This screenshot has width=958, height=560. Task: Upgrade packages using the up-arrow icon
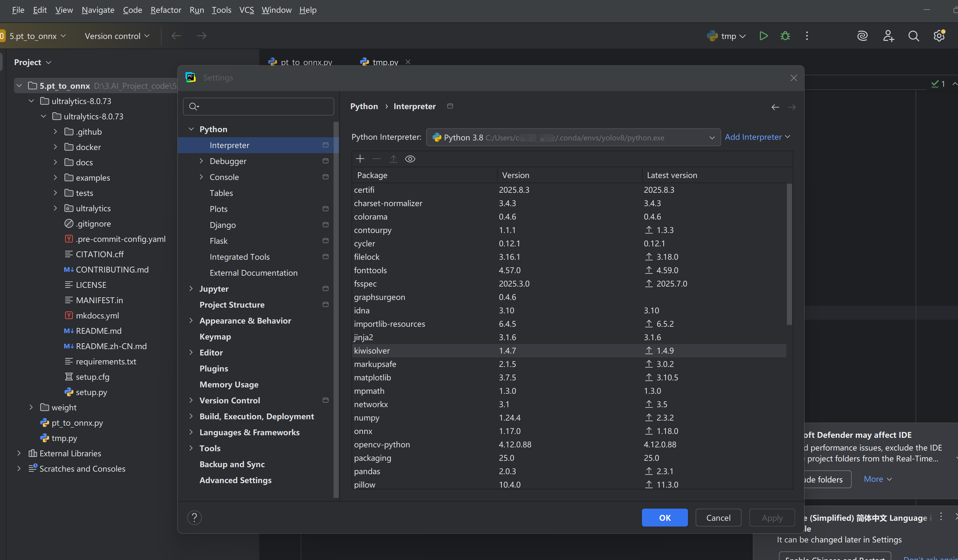(x=394, y=159)
